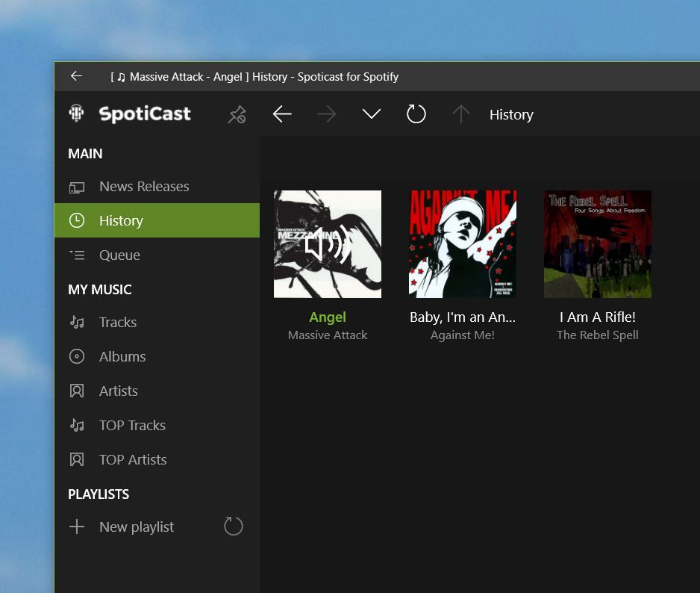Open the Against Me! album cover
Image resolution: width=700 pixels, height=593 pixels.
tap(463, 244)
